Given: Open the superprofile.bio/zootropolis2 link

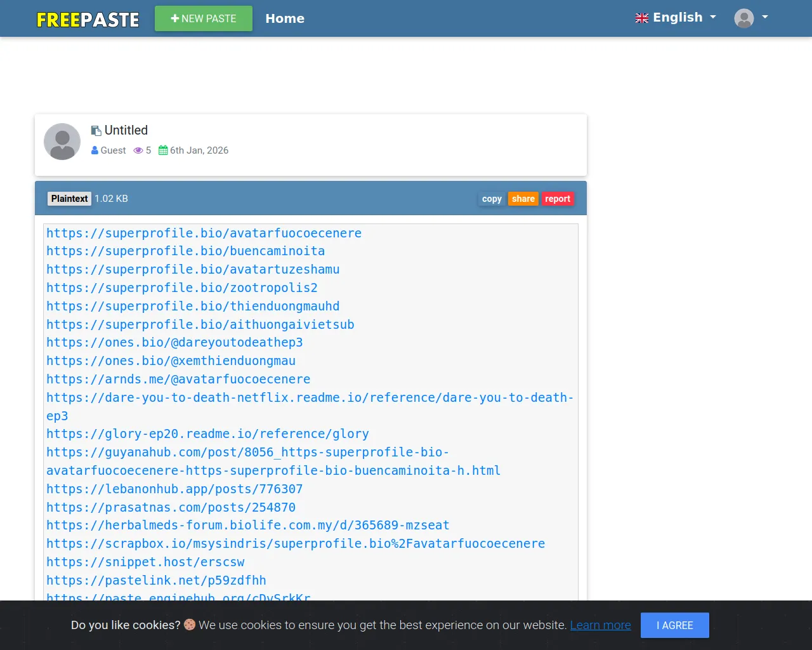Looking at the screenshot, I should tap(182, 288).
